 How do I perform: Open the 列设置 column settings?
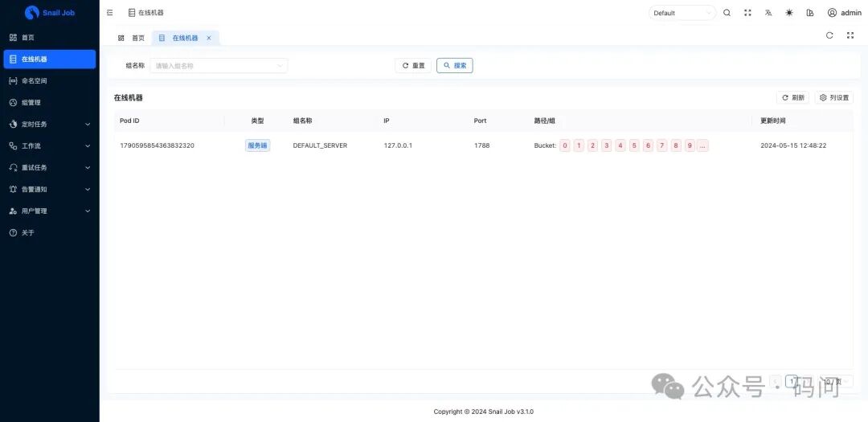coord(834,97)
